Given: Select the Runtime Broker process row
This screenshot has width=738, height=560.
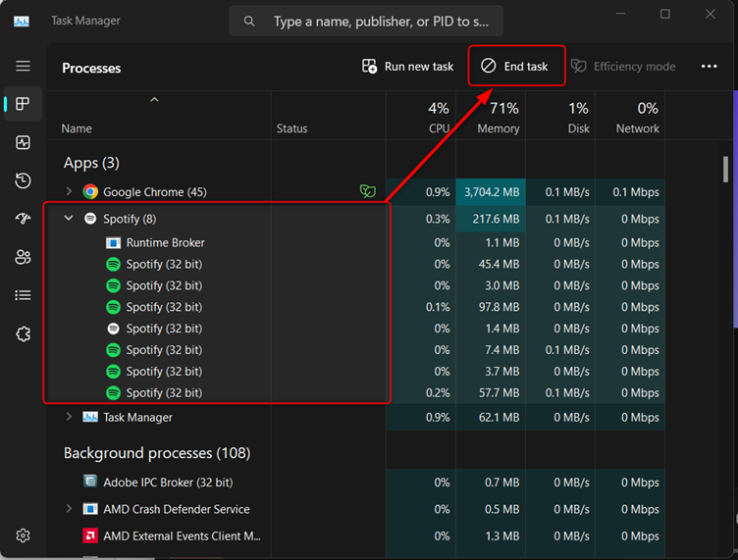Looking at the screenshot, I should tap(356, 243).
